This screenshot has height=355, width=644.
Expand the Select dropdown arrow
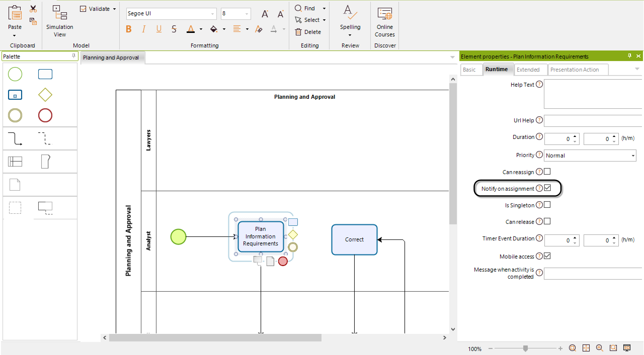coord(324,20)
